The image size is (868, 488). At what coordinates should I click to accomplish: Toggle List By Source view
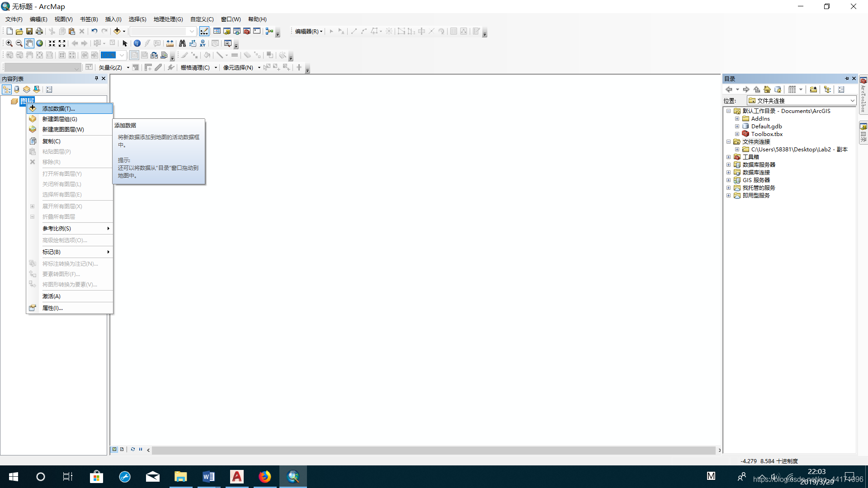[x=17, y=89]
